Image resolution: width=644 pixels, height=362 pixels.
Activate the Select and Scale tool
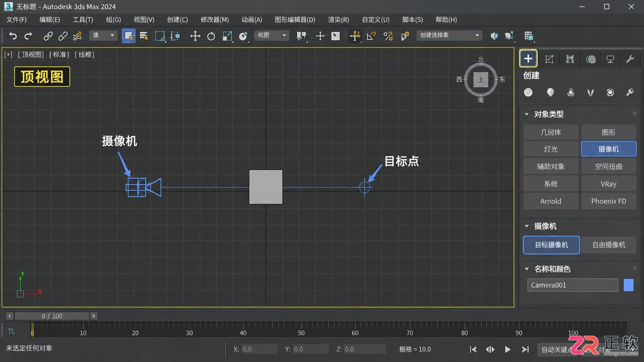[227, 36]
